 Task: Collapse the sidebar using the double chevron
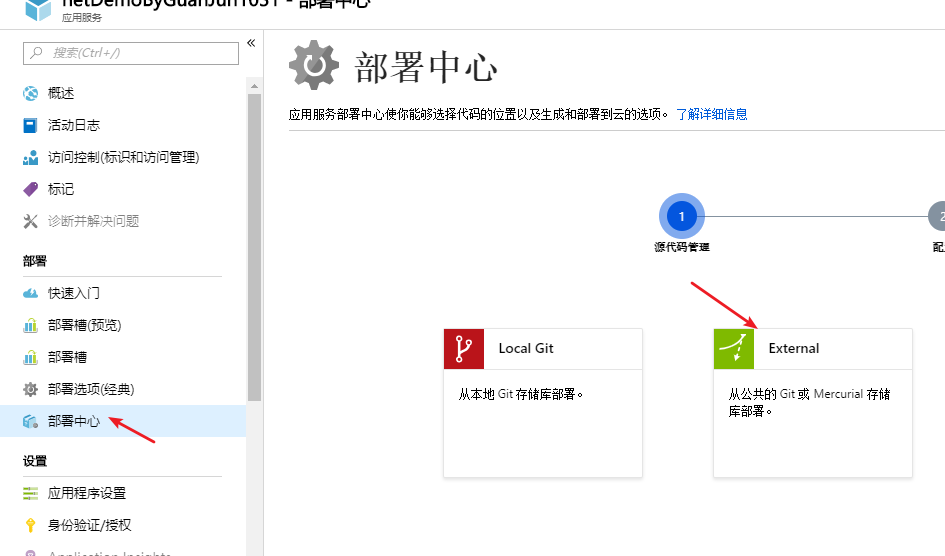click(251, 43)
